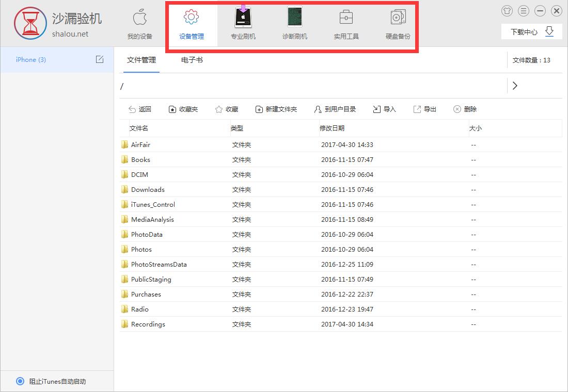Click the 收藏 star button

point(227,109)
